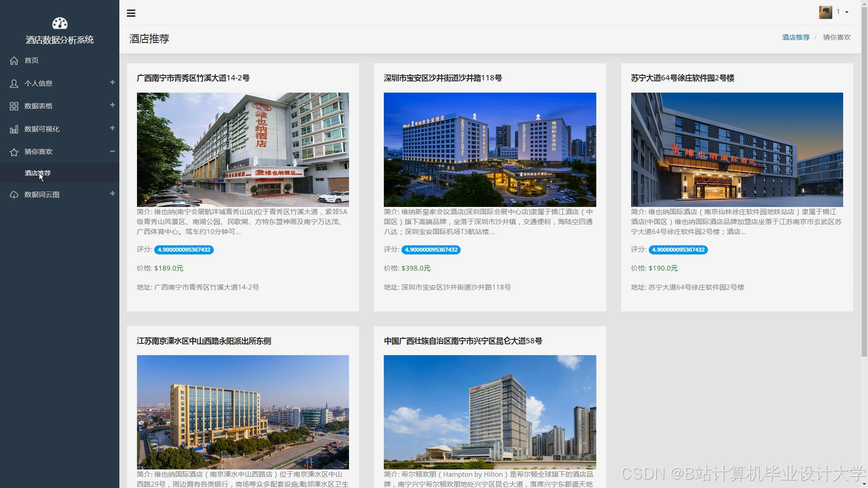
Task: Click 首页 in the sidebar menu
Action: pyautogui.click(x=31, y=61)
